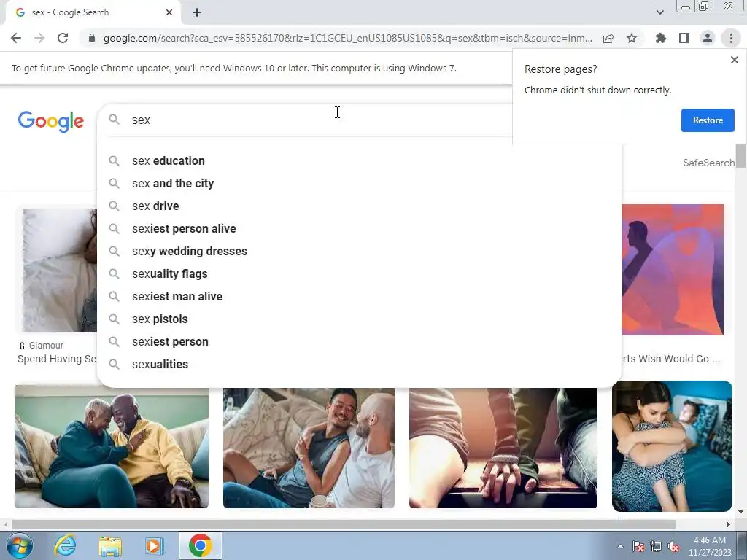The width and height of the screenshot is (747, 560).
Task: Reload the current page
Action: point(63,38)
